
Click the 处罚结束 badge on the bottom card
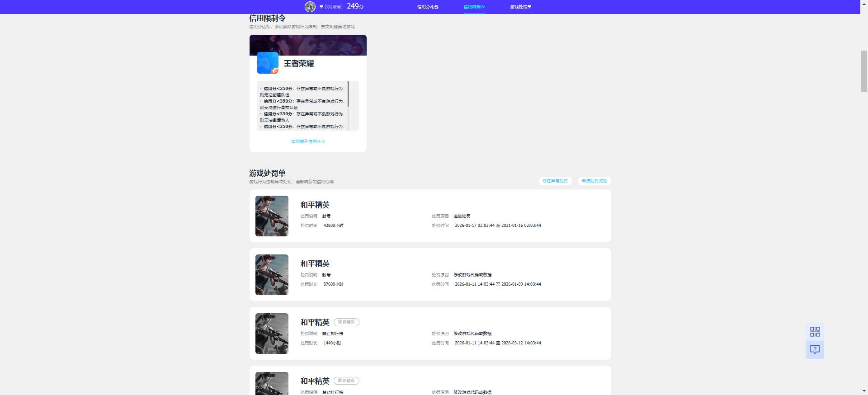(346, 381)
